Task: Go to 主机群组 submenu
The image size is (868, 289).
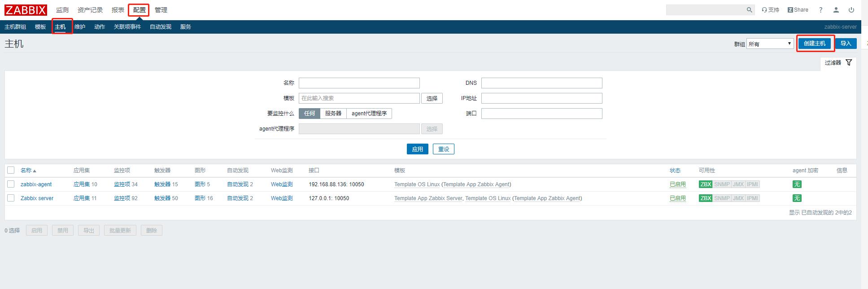Action: pos(15,27)
